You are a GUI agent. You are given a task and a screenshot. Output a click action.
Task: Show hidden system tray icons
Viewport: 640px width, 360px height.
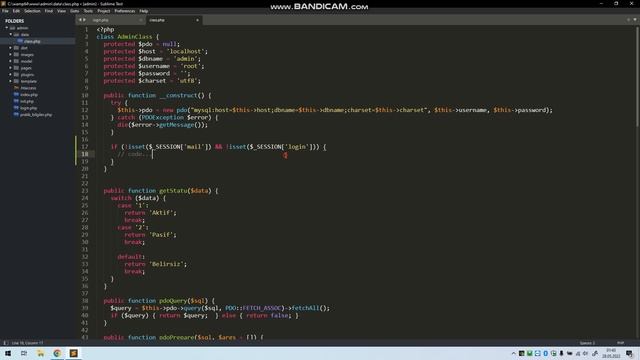tap(513, 353)
